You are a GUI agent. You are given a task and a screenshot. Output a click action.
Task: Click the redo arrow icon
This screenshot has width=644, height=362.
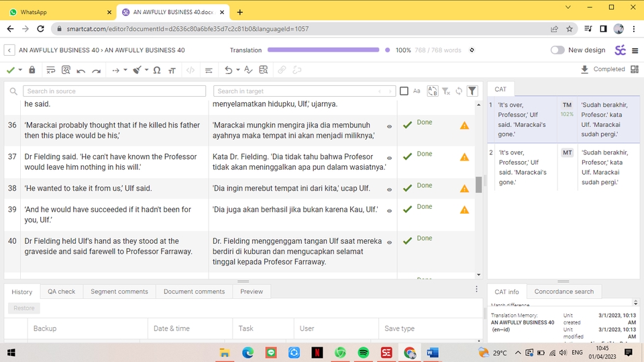pos(97,71)
